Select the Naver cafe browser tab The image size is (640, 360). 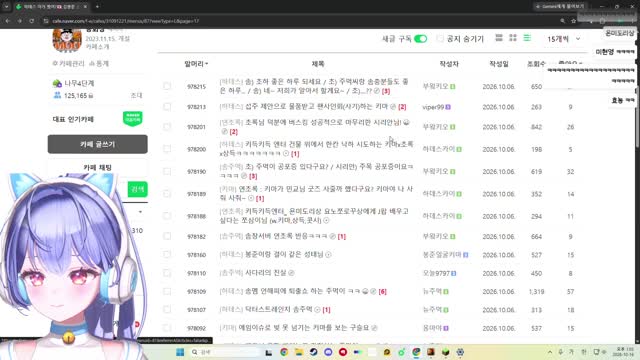tap(51, 7)
